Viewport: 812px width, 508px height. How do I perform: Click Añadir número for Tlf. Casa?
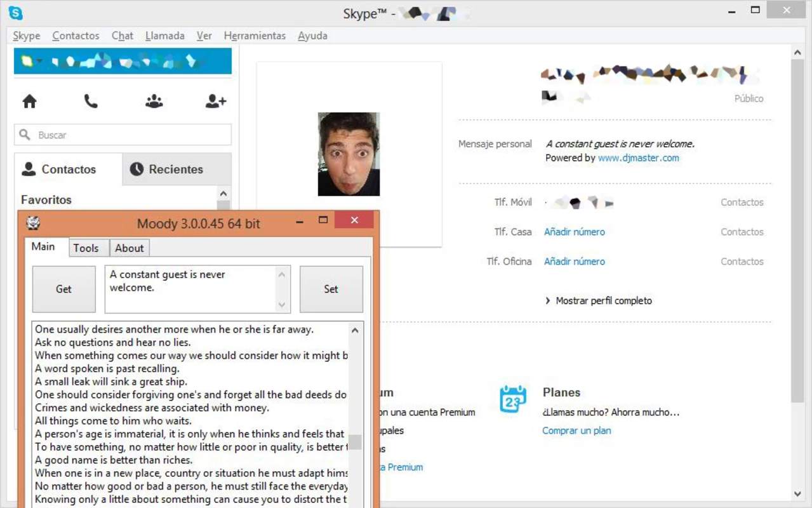(x=574, y=232)
